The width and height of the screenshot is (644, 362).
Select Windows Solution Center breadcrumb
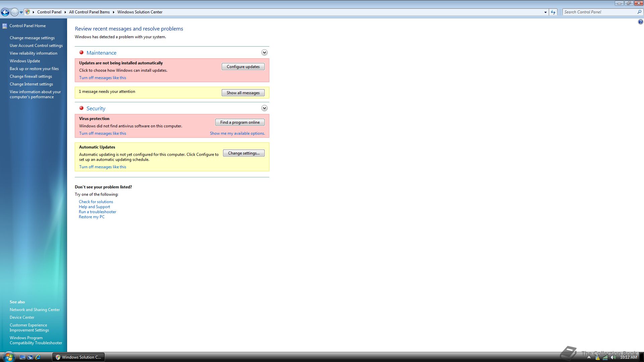[x=140, y=12]
